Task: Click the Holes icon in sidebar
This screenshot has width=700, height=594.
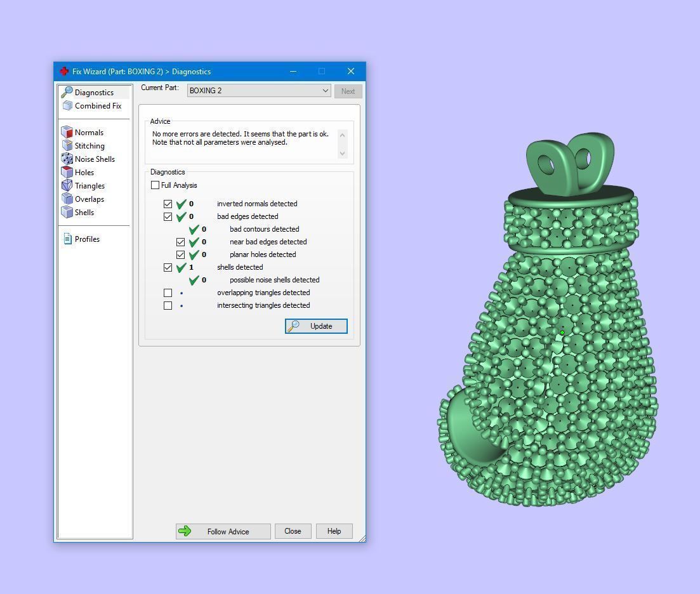Action: [67, 172]
